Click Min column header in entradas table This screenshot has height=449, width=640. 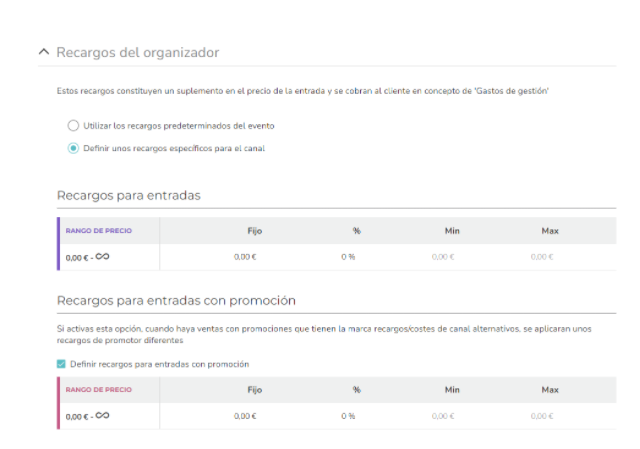click(x=452, y=231)
